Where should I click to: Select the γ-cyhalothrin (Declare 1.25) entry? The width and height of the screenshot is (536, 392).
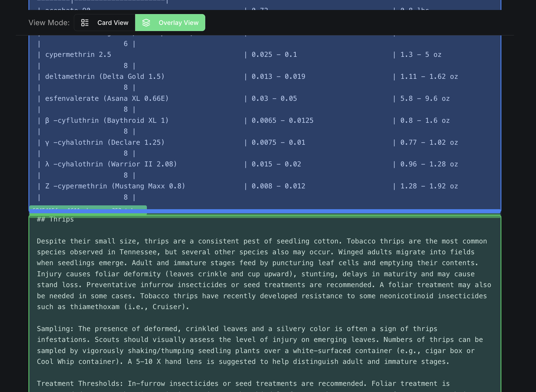[x=105, y=142]
